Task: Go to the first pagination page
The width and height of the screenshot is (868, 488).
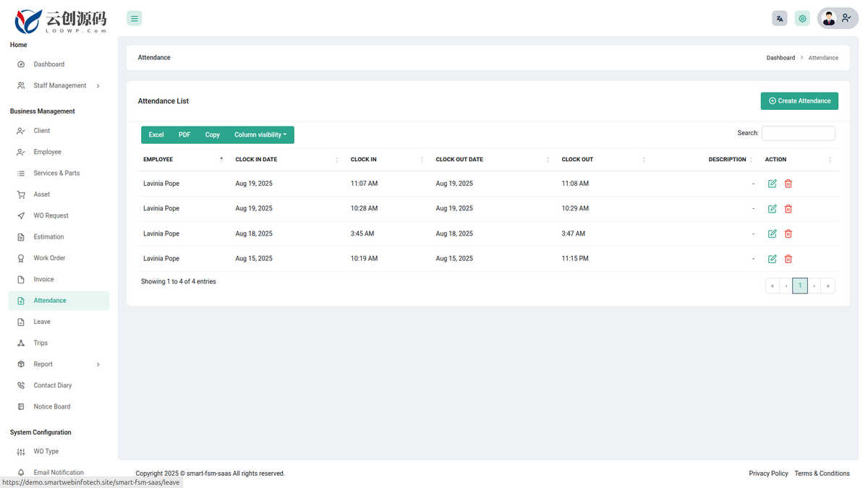Action: (x=773, y=286)
